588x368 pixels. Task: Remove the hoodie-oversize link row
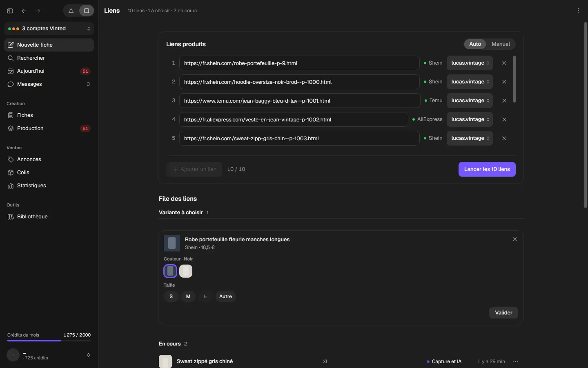[x=504, y=82]
